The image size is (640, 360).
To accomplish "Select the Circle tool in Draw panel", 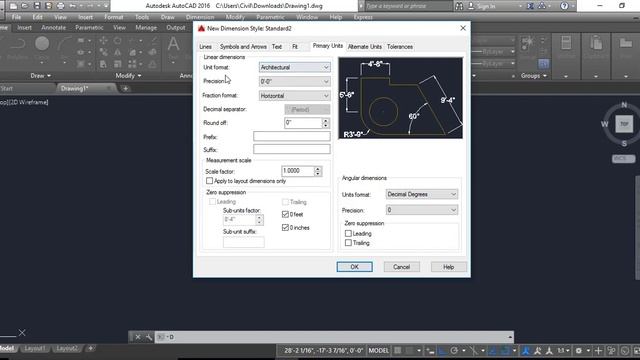I will click(42, 43).
